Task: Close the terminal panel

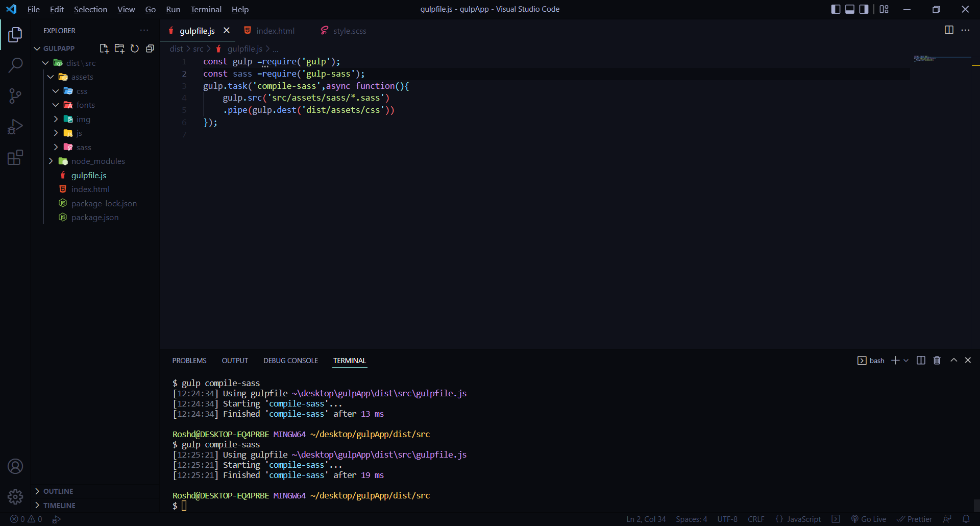Action: coord(968,361)
